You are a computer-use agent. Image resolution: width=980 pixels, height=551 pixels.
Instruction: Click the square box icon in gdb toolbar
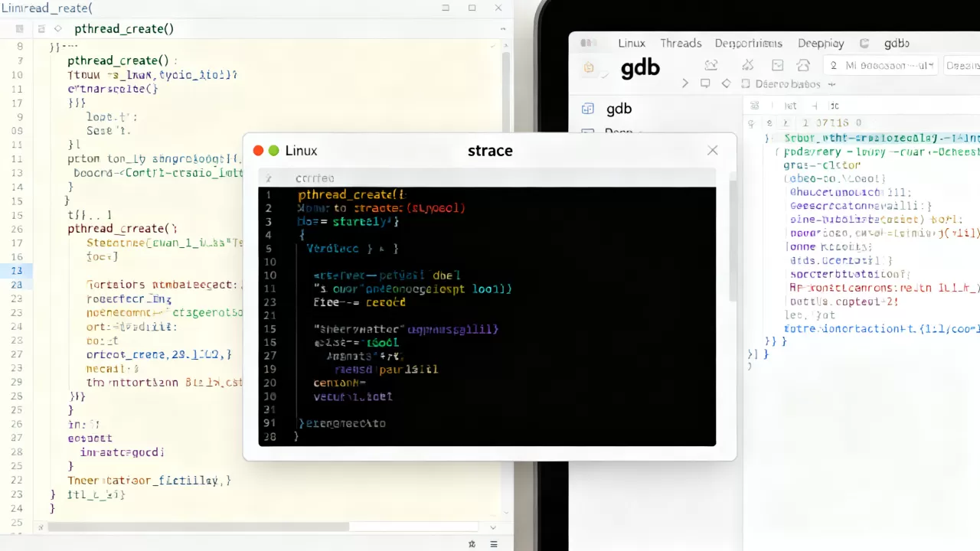pyautogui.click(x=778, y=66)
